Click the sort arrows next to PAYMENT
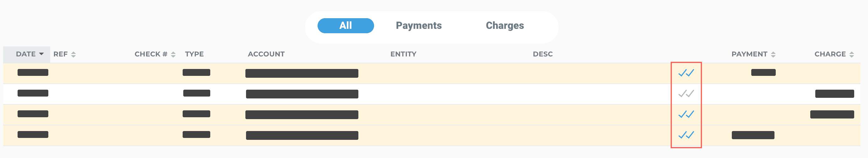Image resolution: width=868 pixels, height=158 pixels. 773,54
